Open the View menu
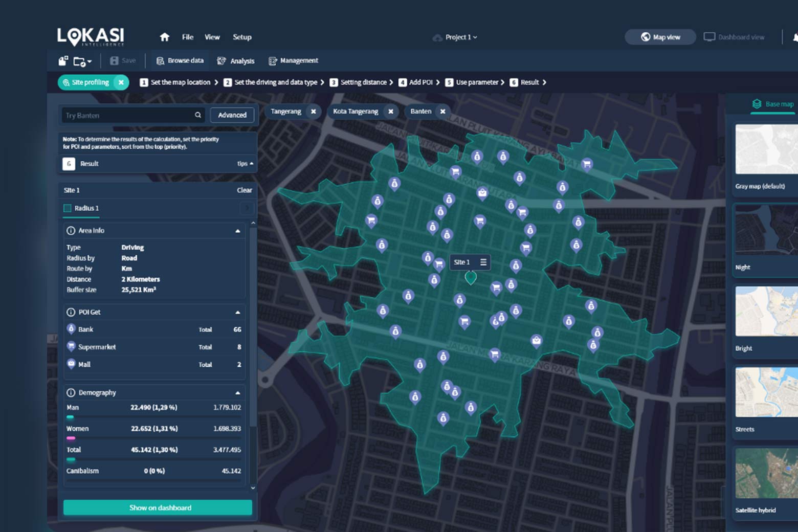 point(212,37)
